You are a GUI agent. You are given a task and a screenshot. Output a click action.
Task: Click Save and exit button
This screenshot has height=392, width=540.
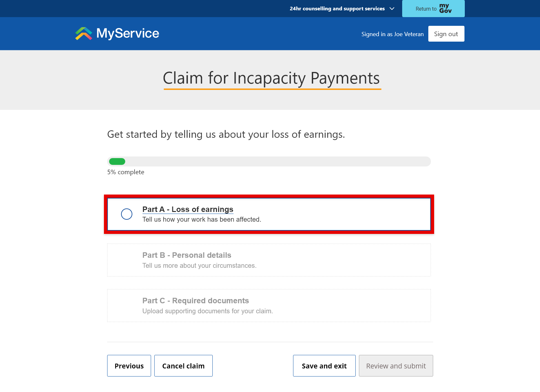(324, 366)
